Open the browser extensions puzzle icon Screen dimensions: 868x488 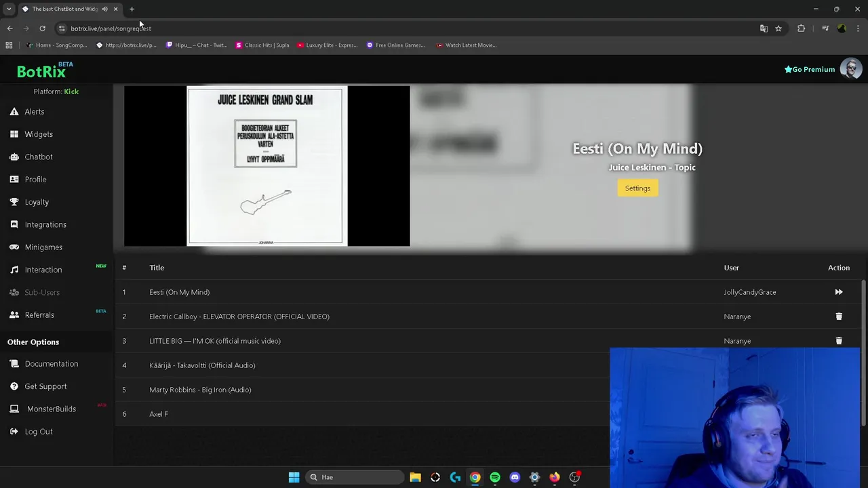(x=802, y=28)
